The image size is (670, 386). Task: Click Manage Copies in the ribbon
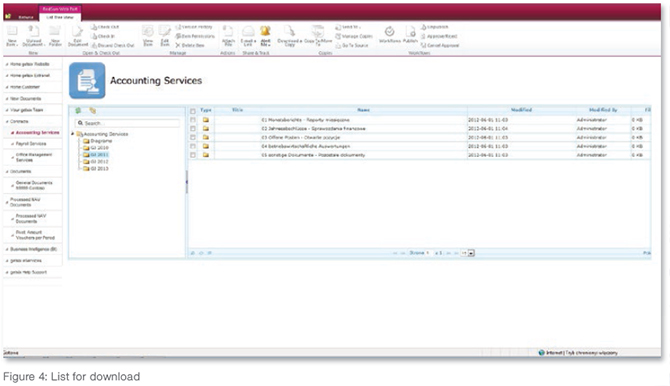point(354,36)
